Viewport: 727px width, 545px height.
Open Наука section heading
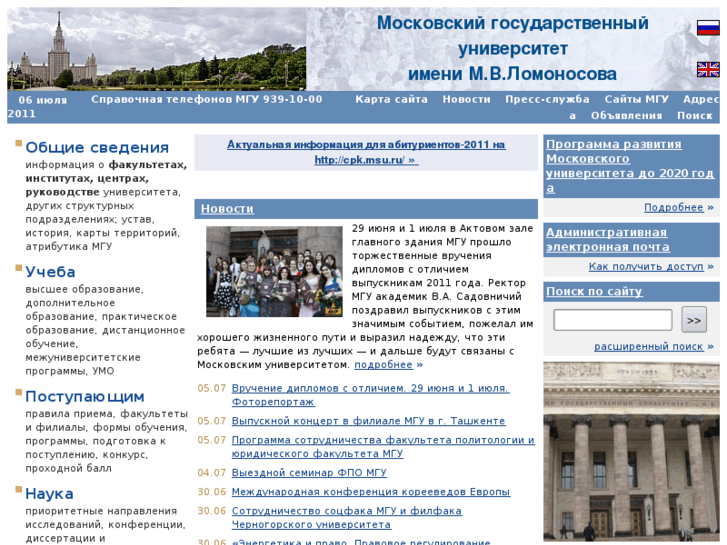(x=49, y=494)
